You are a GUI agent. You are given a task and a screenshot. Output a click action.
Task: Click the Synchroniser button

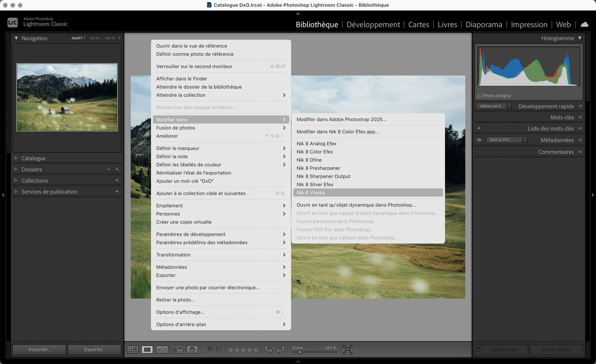[505, 349]
